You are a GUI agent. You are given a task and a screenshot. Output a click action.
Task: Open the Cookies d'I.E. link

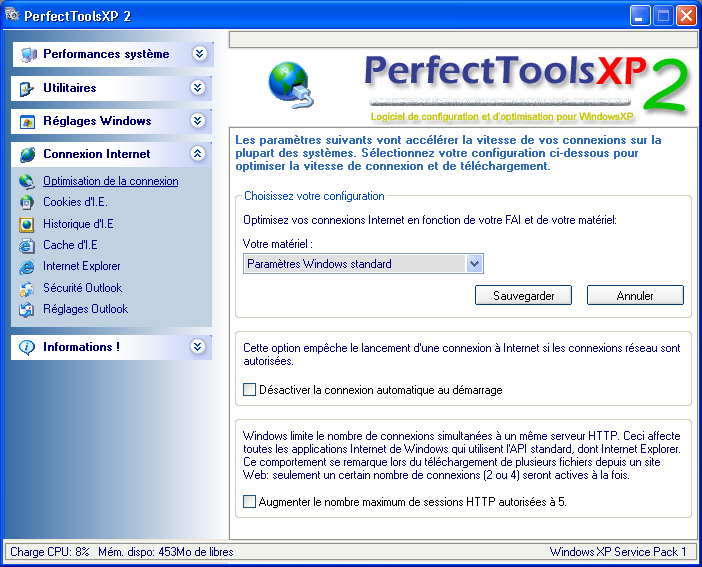click(x=75, y=202)
